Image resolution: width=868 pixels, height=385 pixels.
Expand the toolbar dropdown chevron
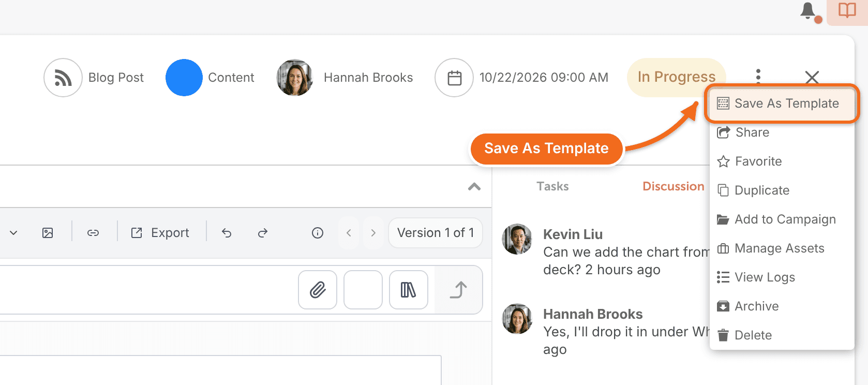click(14, 233)
